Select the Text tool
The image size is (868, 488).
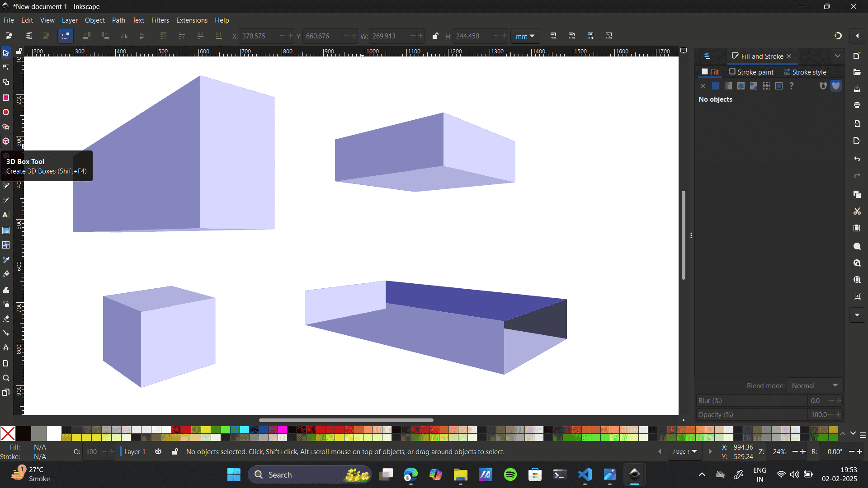tap(6, 215)
